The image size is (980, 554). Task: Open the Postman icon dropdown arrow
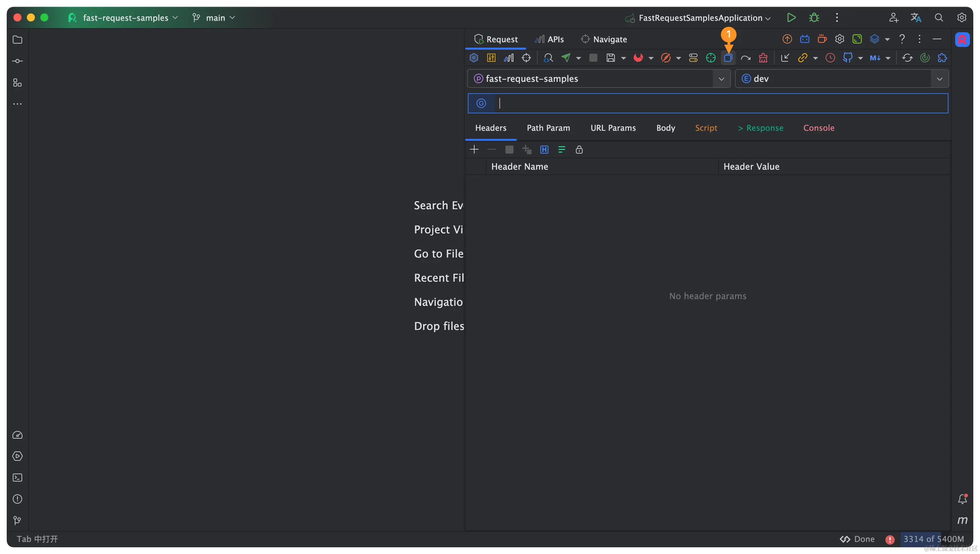679,58
